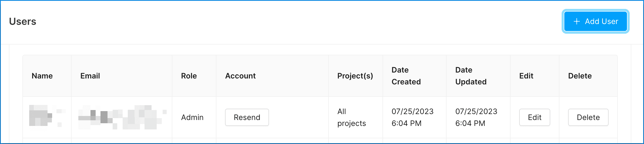This screenshot has width=644, height=144.
Task: Click the Delete button in the user row
Action: coord(588,117)
